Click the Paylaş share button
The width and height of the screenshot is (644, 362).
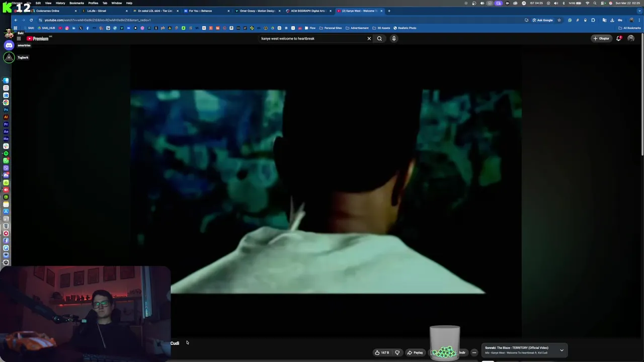click(x=415, y=352)
